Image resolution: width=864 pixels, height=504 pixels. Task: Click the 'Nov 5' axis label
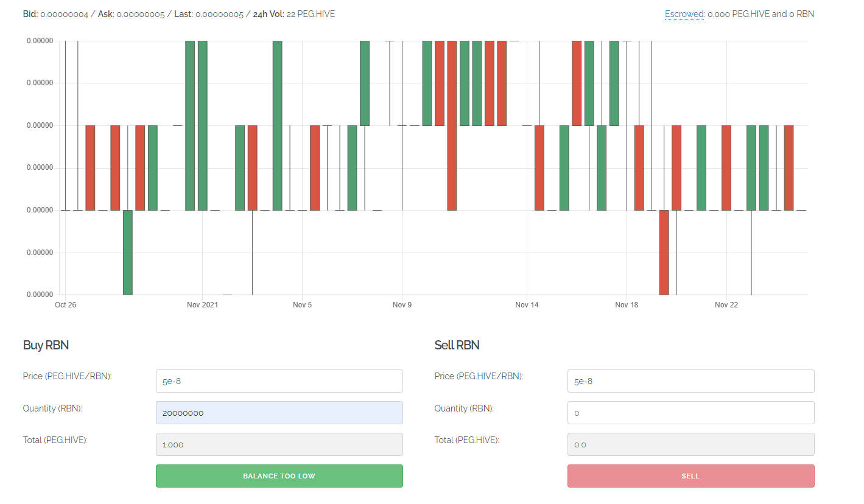tap(302, 305)
